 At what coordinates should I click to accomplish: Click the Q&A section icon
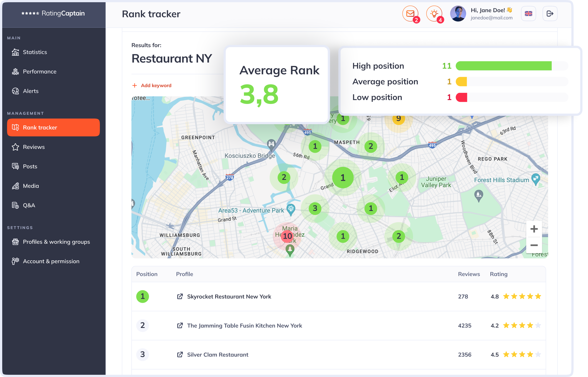(x=16, y=205)
